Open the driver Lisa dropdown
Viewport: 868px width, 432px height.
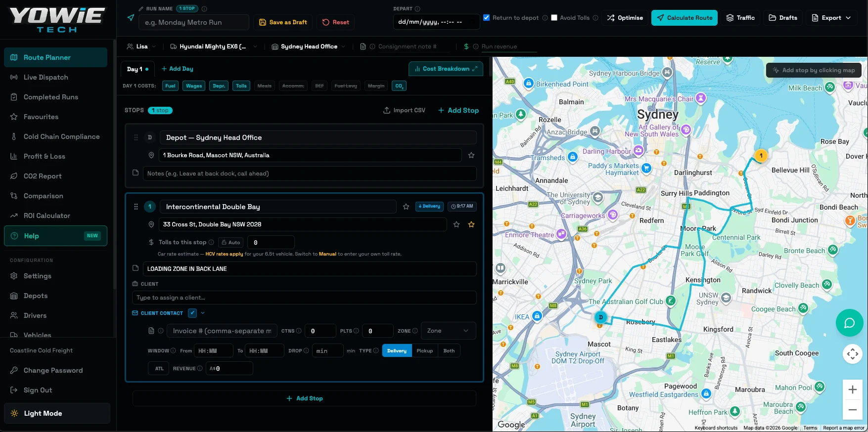click(x=141, y=46)
